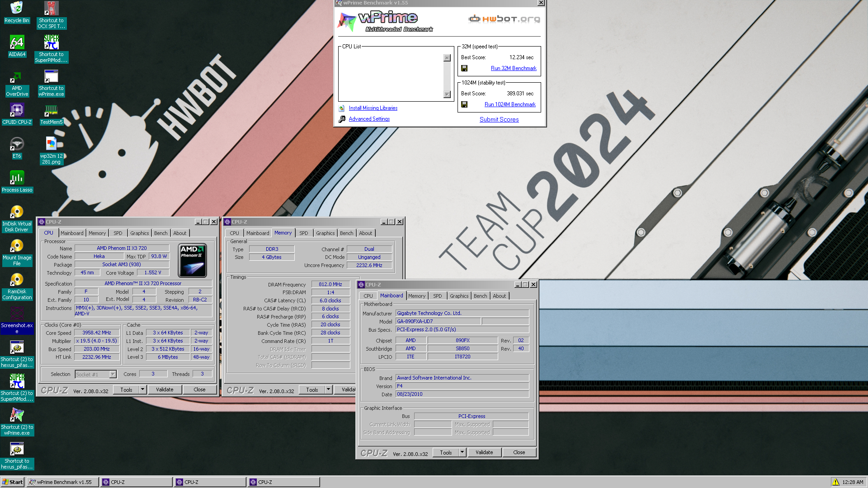
Task: Click the save icon under 32M Best Score
Action: click(x=464, y=68)
